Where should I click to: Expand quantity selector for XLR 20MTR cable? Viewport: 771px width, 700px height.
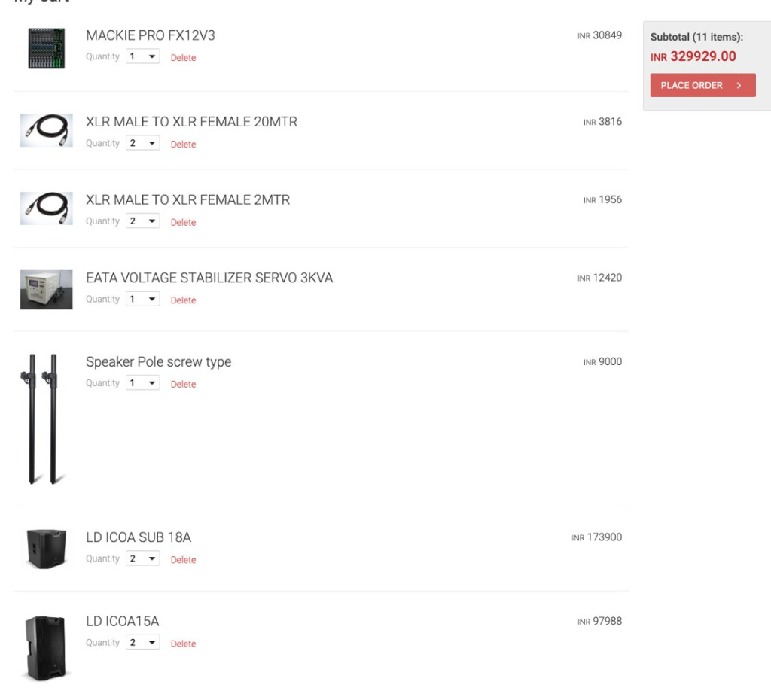point(143,143)
